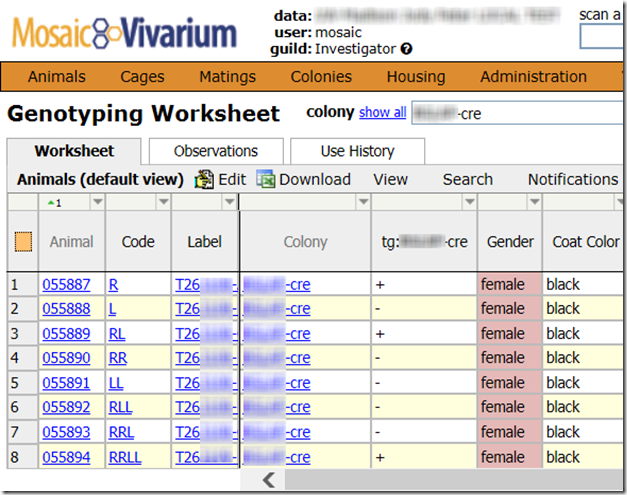This screenshot has width=627, height=495.
Task: Click the Label link in row 055887
Action: [x=206, y=285]
